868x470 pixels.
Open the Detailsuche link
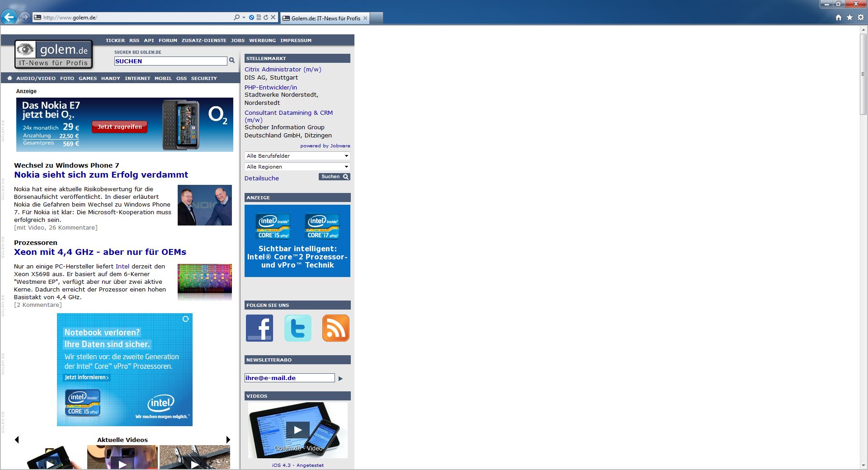[261, 178]
